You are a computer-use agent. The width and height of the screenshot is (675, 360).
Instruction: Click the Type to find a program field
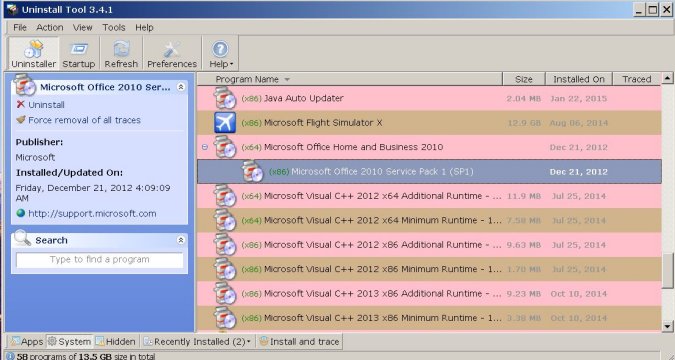click(x=99, y=260)
